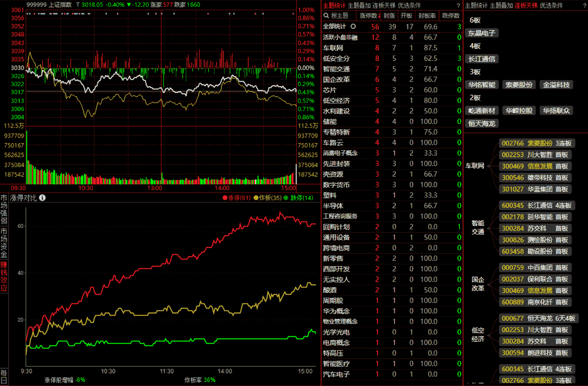Open 000759 中百集团 首板 entry
Image resolution: width=588 pixels, height=386 pixels.
coord(535,268)
